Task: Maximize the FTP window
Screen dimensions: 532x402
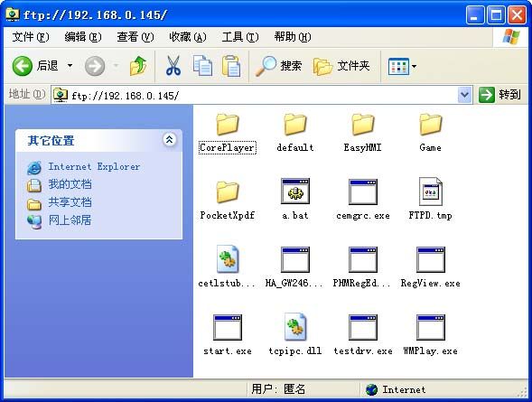Action: [496, 15]
